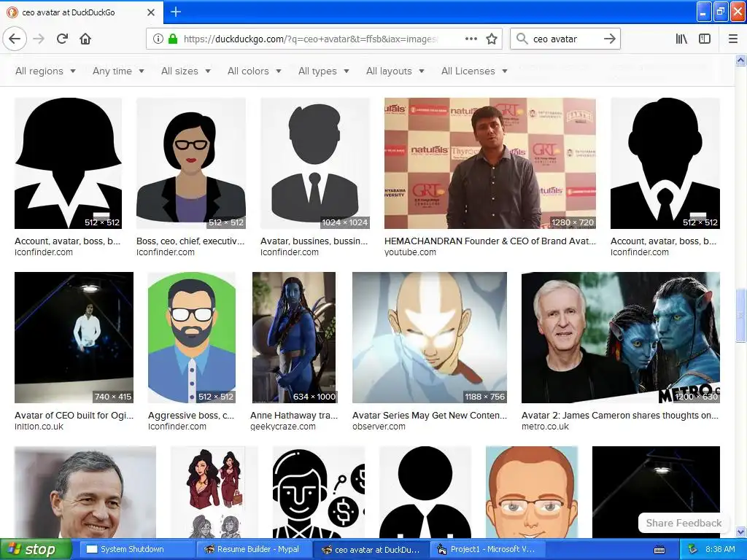Click the metro.co.uk source link
Screen dimensions: 747x560
(x=545, y=427)
